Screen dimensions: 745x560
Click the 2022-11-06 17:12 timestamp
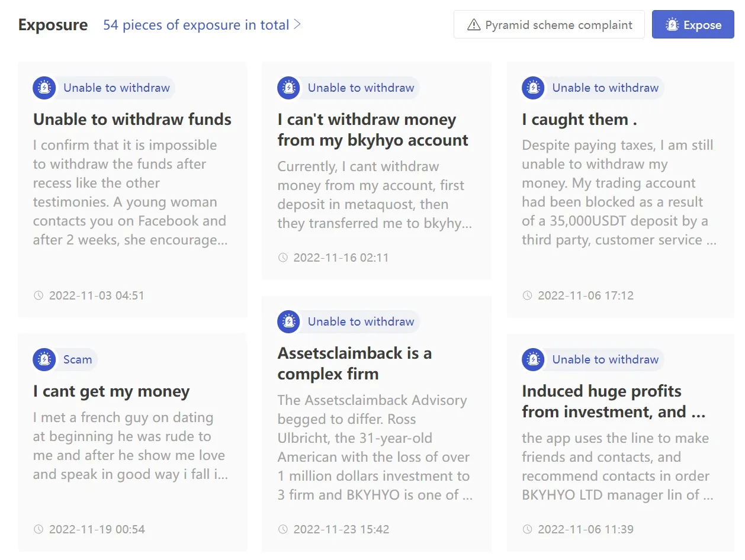coord(586,295)
